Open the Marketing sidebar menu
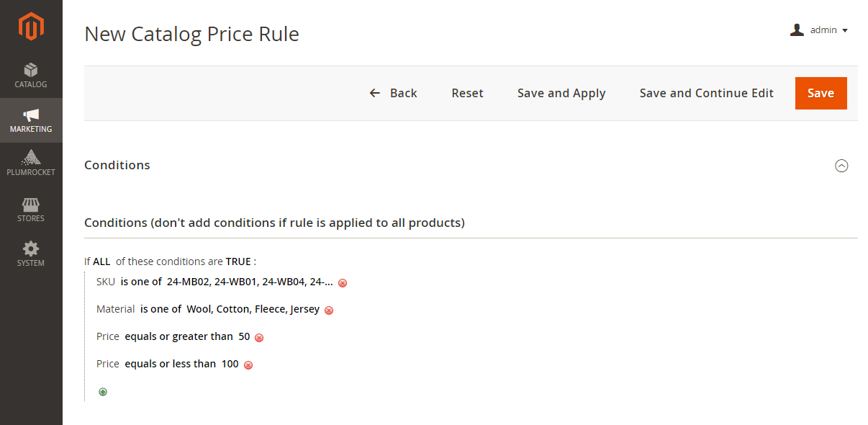The height and width of the screenshot is (425, 868). click(31, 120)
